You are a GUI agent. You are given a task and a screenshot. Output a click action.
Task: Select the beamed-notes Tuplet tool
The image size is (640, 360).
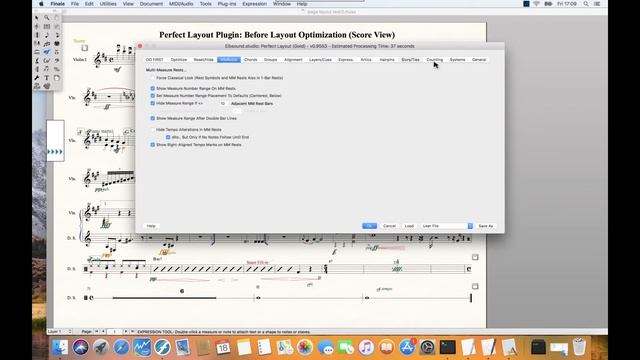[47, 44]
